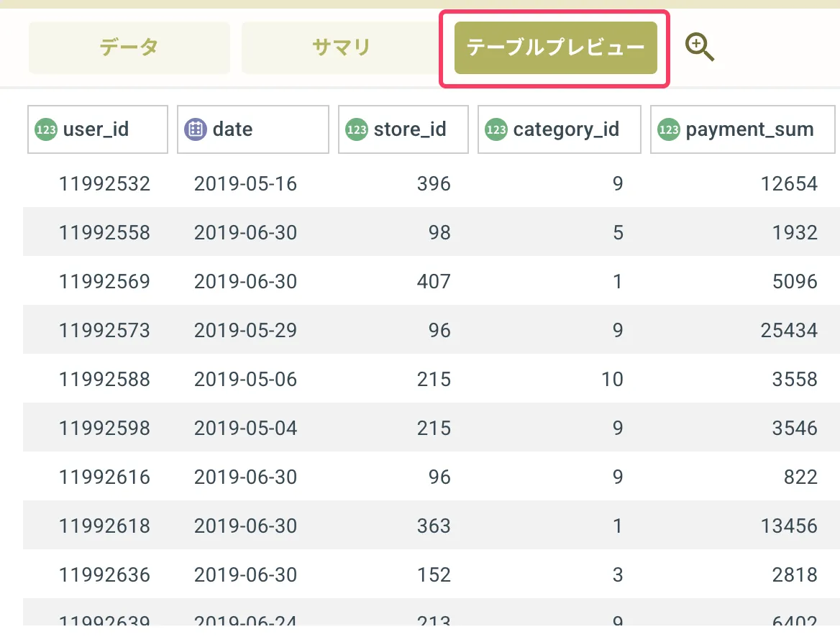Click date cell 2019-05-04

[245, 428]
